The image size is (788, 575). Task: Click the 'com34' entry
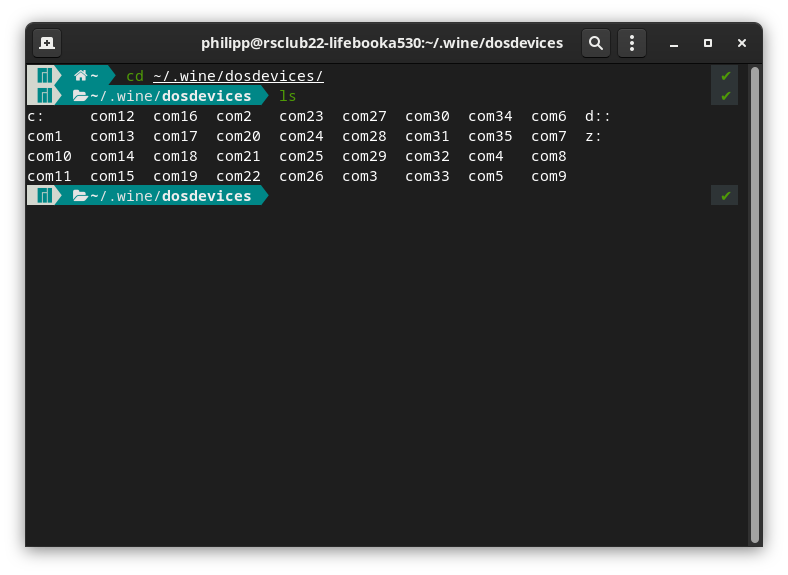(x=490, y=117)
